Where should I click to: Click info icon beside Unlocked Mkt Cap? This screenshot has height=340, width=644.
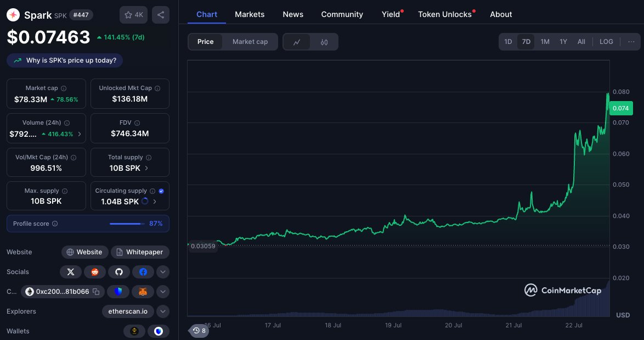pos(157,88)
